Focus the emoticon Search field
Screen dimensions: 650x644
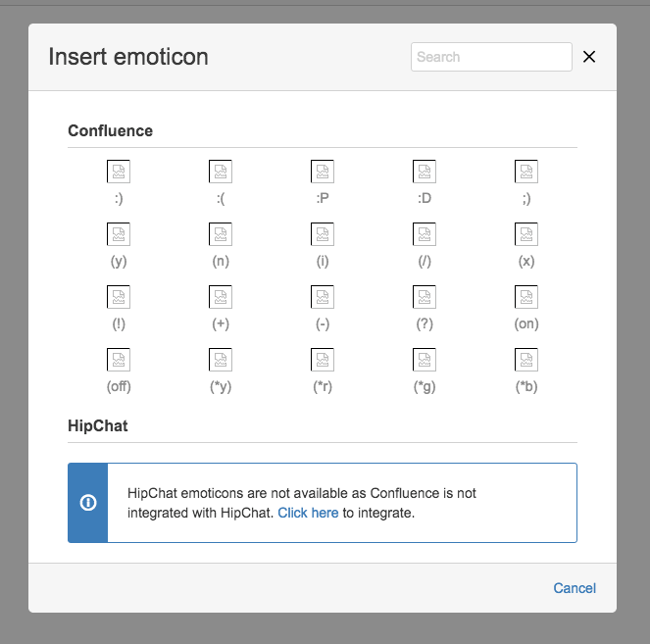[491, 57]
